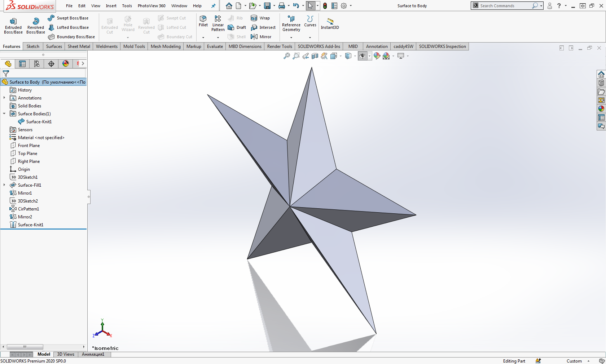Pin the menu bar with pushpin
Viewport: 606px width, 364px height.
pyautogui.click(x=213, y=6)
